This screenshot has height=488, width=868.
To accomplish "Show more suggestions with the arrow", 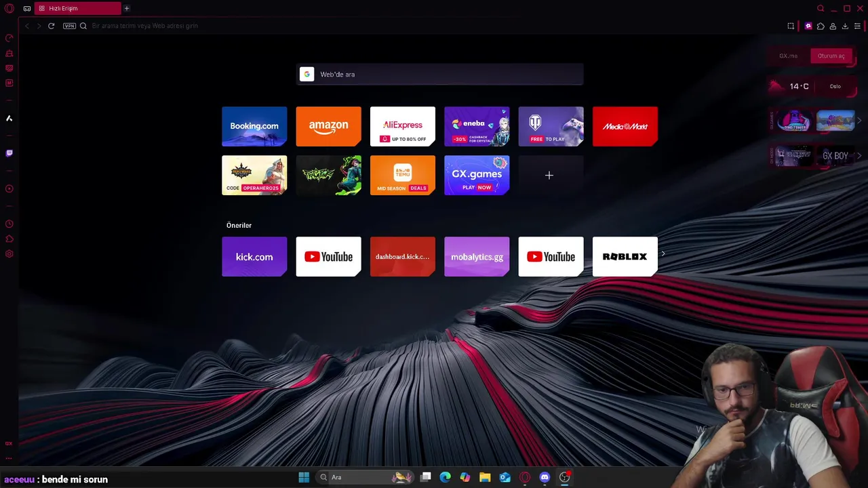I will coord(663,253).
